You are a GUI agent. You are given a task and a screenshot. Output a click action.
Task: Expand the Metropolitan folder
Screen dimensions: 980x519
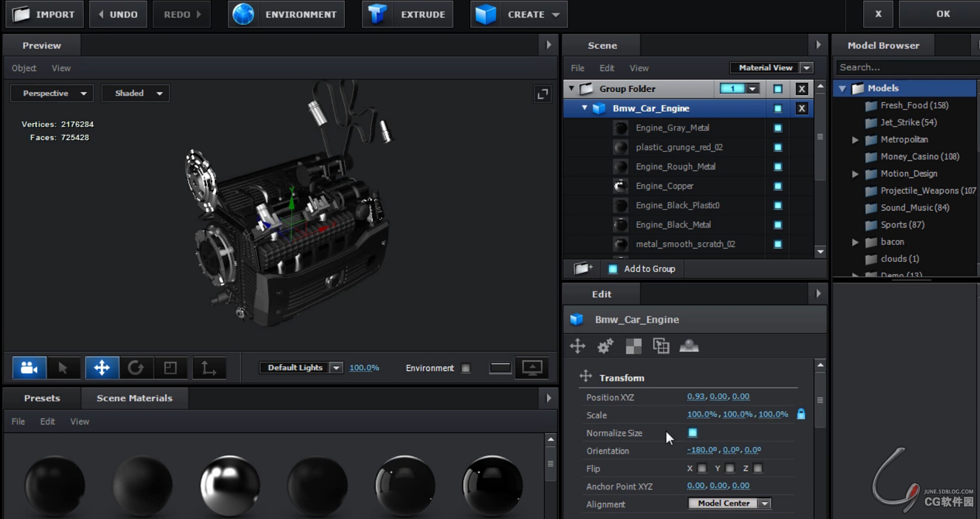[x=855, y=140]
